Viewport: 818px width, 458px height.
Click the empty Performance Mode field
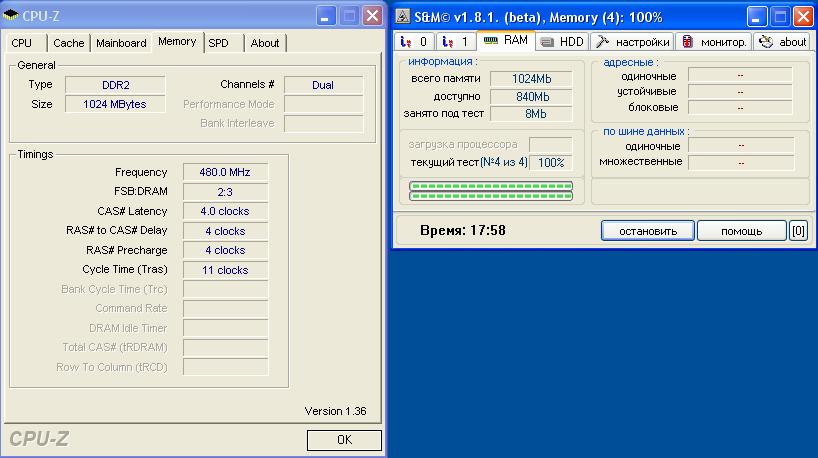pos(323,104)
